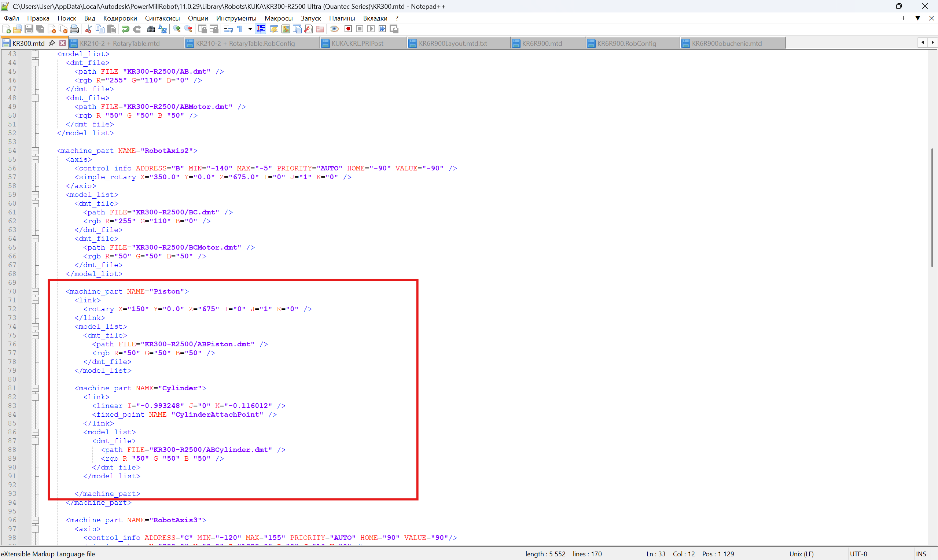
Task: Click the Zoom In magnifier icon
Action: click(177, 29)
